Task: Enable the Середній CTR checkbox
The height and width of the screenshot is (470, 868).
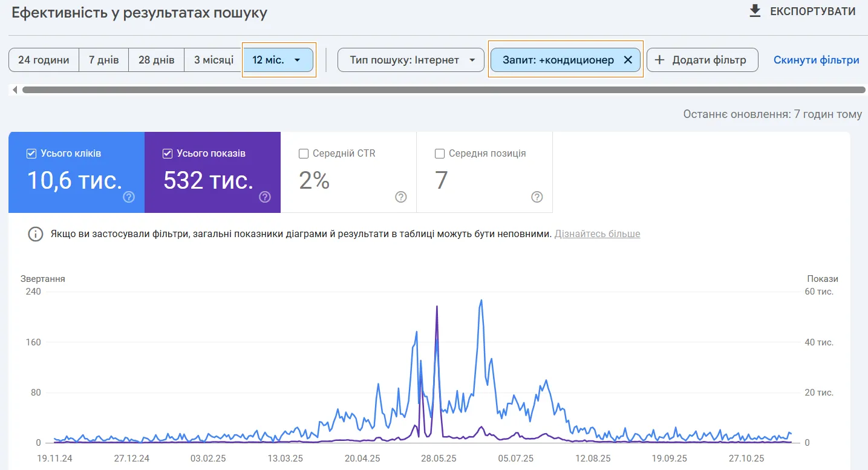Action: [x=304, y=154]
